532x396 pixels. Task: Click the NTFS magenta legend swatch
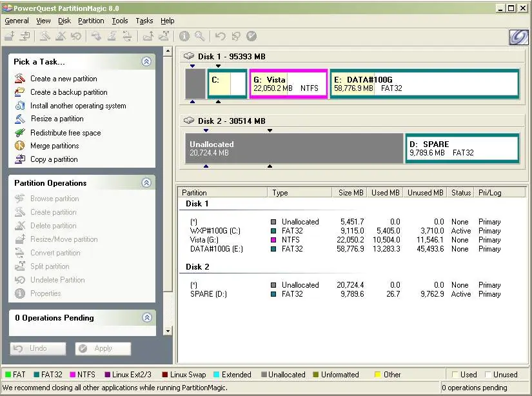click(x=72, y=375)
